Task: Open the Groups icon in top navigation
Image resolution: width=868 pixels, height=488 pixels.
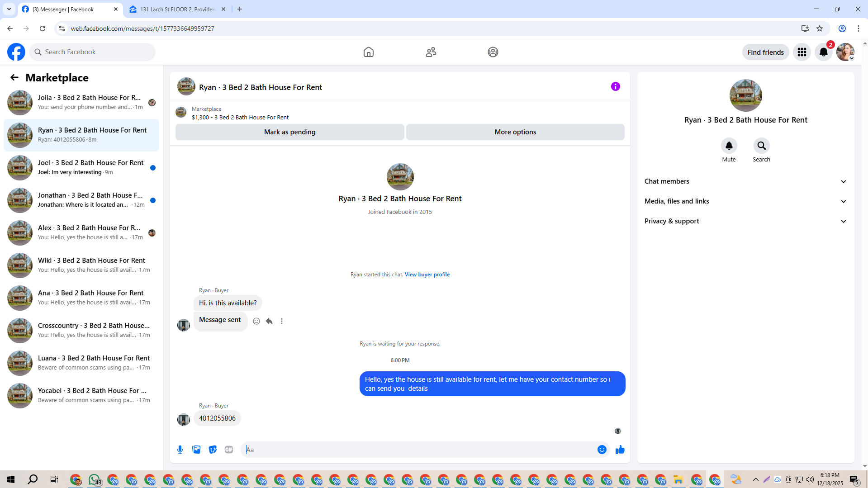Action: click(493, 52)
